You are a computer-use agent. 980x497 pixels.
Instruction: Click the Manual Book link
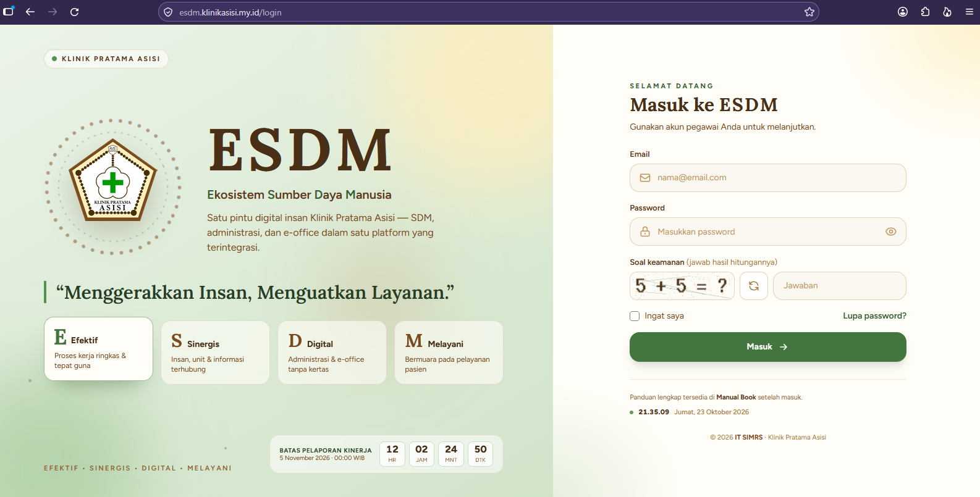[736, 398]
